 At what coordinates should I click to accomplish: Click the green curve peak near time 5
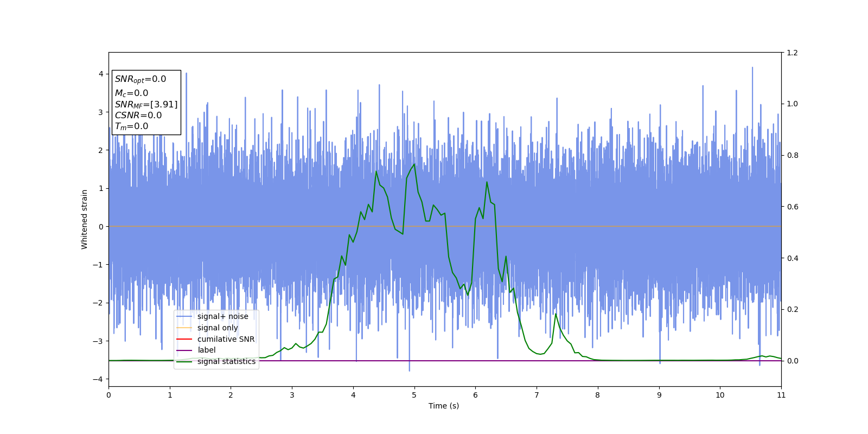[414, 164]
